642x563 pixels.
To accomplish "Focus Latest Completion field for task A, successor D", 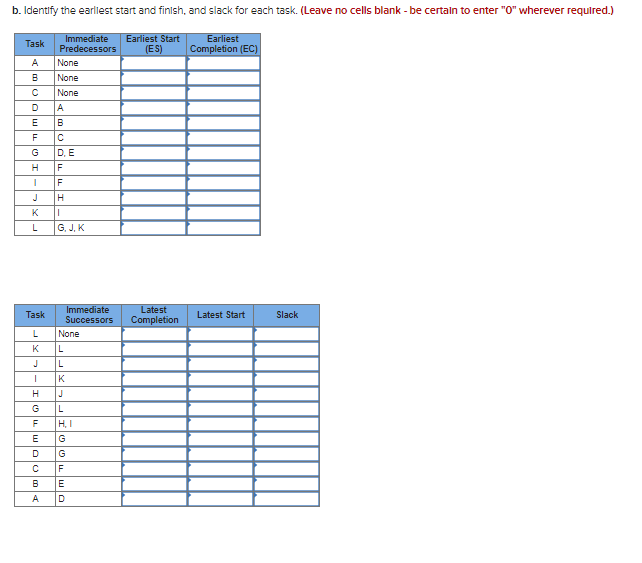I will point(154,499).
